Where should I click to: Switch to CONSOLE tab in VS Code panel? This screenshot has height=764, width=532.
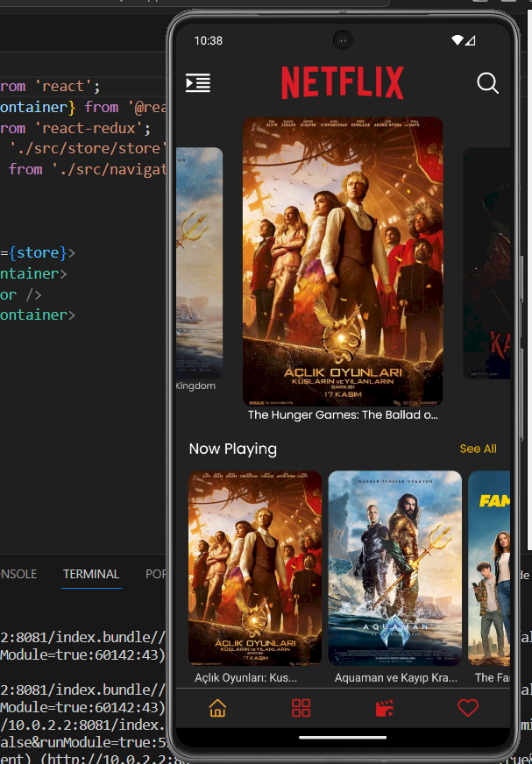coord(18,574)
